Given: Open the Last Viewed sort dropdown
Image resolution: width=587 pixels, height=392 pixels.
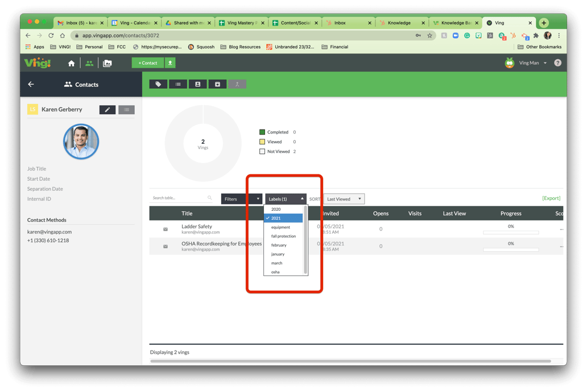Looking at the screenshot, I should [343, 198].
